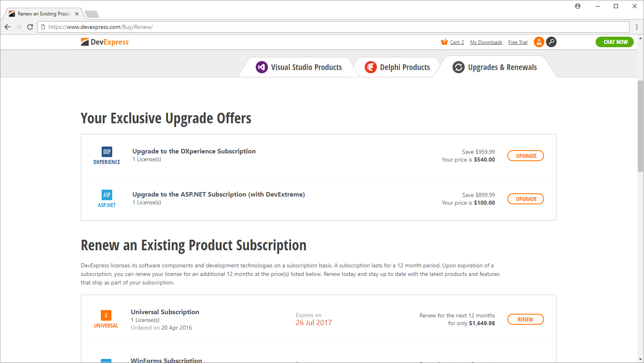
Task: Click the ASP.NET product icon
Action: (107, 195)
